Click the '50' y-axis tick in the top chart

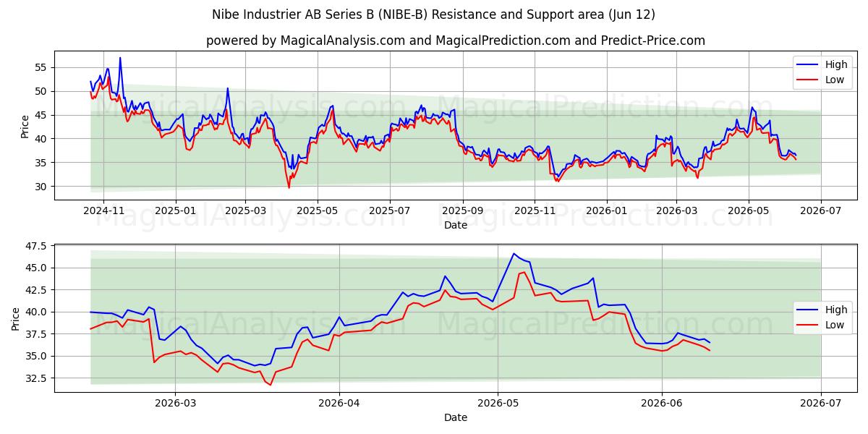point(41,91)
